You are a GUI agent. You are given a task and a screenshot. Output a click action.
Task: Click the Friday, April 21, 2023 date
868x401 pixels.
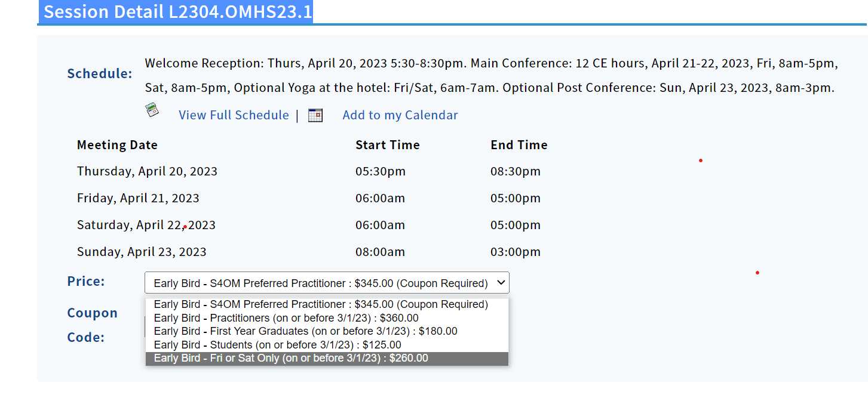tap(138, 198)
